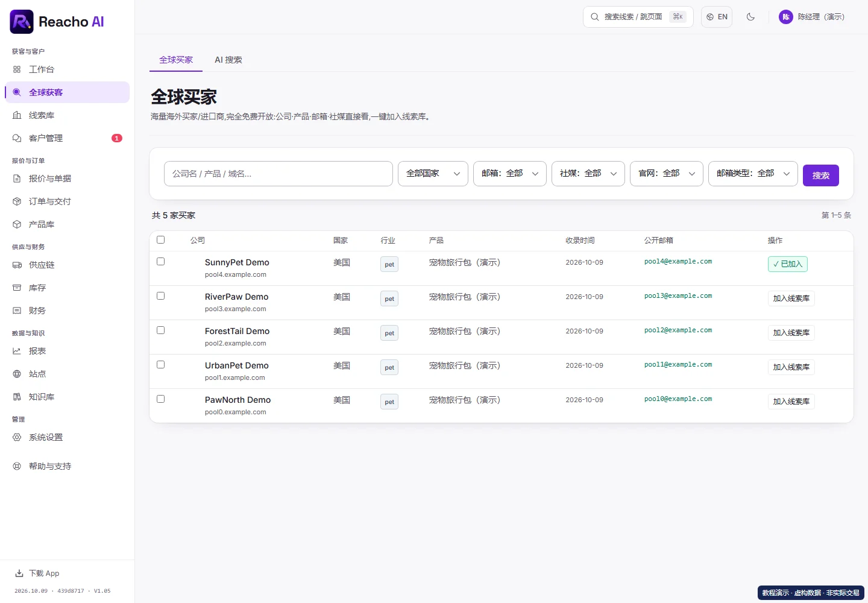Screen dimensions: 868x603
Task: Open email pool4@example.com
Action: coord(678,262)
